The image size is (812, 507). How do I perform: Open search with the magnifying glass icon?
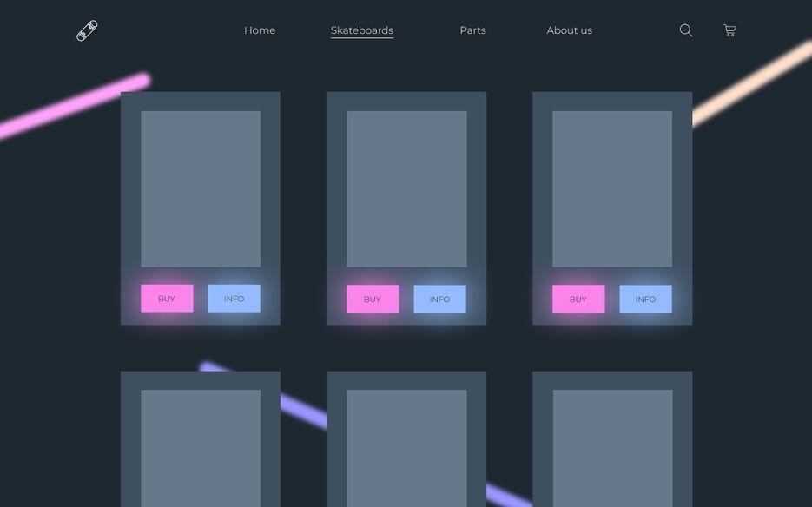pyautogui.click(x=685, y=30)
